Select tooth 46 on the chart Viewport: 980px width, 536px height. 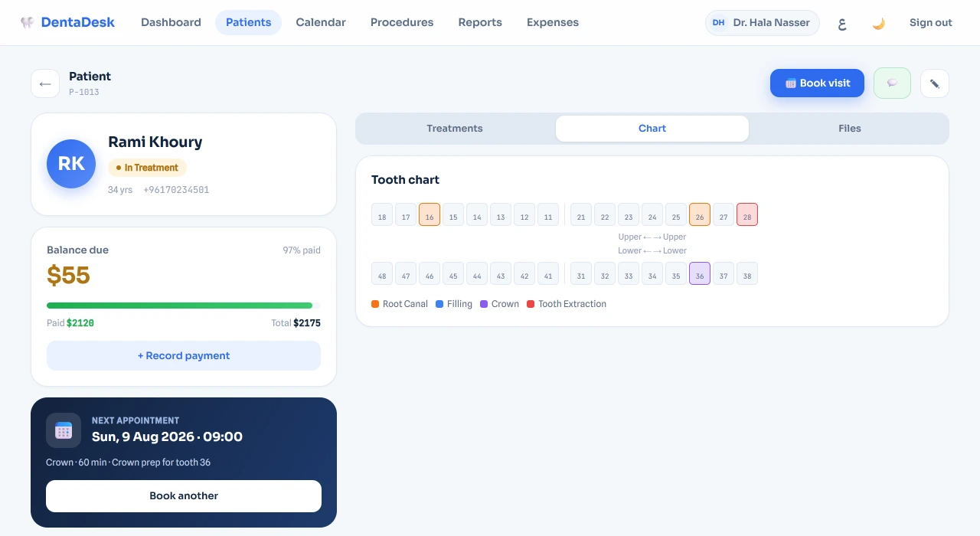(430, 273)
